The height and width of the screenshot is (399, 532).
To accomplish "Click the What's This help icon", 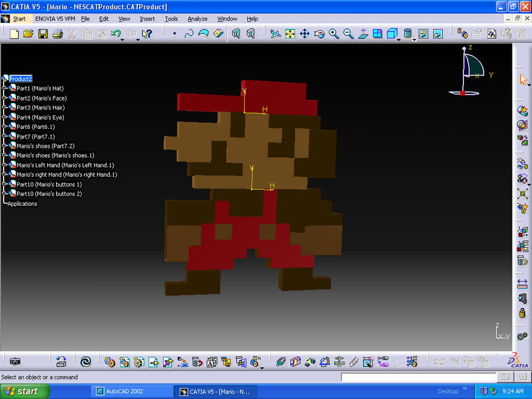I will click(147, 34).
